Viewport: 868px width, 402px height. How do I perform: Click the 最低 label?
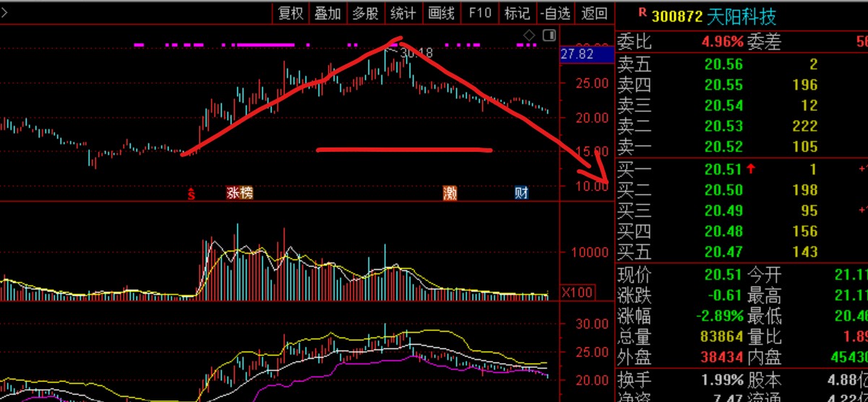tap(765, 316)
